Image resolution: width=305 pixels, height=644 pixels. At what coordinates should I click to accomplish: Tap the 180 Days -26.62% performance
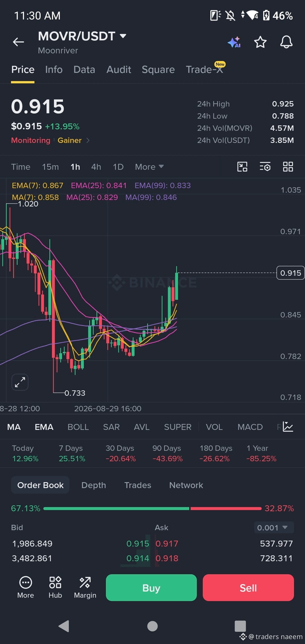point(216,453)
